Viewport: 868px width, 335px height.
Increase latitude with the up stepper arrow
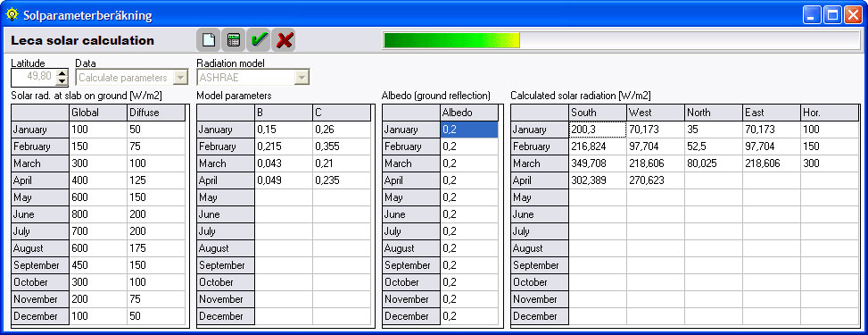tap(62, 72)
